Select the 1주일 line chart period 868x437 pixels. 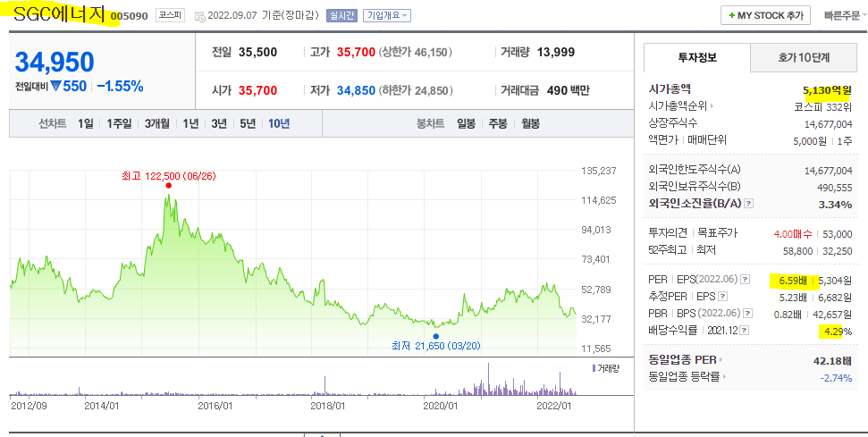[119, 124]
